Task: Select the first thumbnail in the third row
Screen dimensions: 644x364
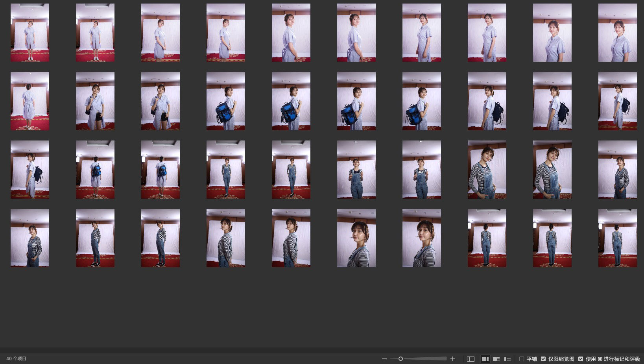Action: click(x=30, y=170)
